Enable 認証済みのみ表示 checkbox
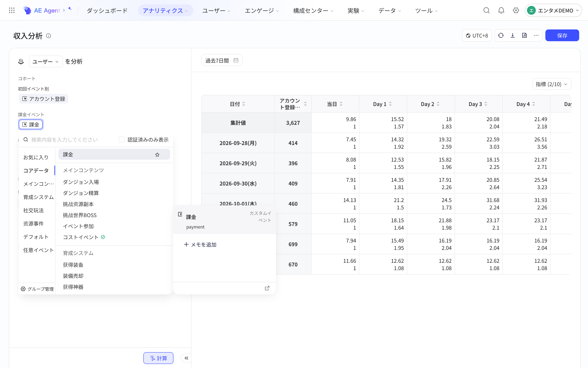Viewport: 588px width, 368px height. [121, 139]
